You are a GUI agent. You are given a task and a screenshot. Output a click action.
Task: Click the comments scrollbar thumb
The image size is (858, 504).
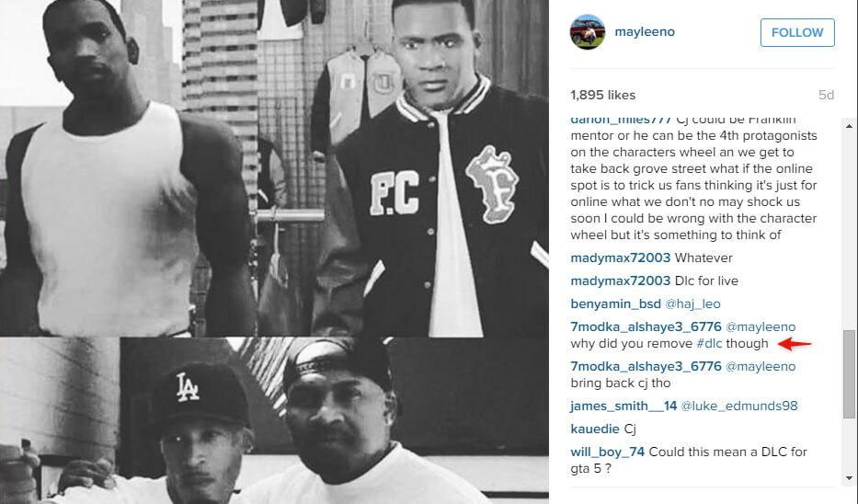click(849, 373)
